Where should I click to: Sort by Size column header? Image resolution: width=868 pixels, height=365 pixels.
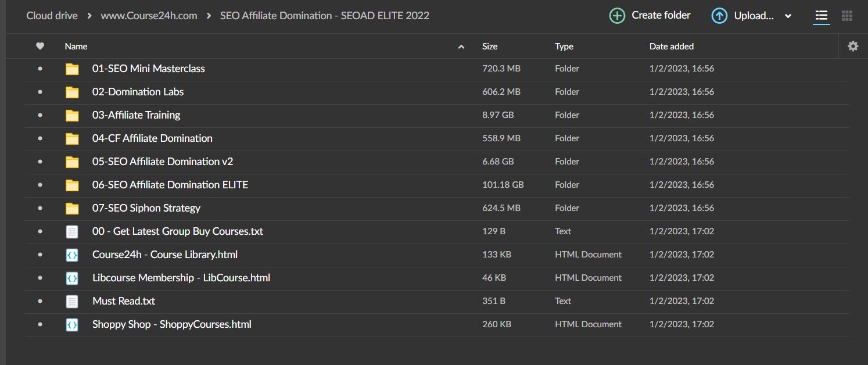tap(490, 46)
